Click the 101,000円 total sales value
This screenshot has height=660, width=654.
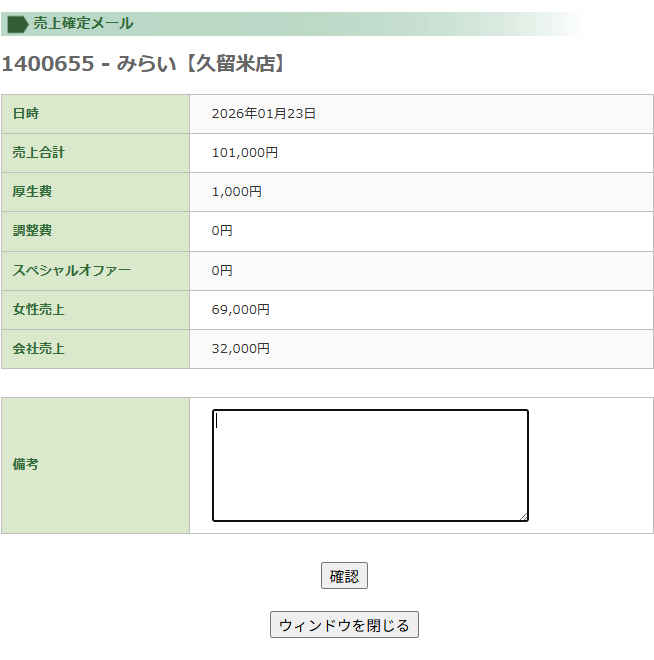click(x=245, y=153)
